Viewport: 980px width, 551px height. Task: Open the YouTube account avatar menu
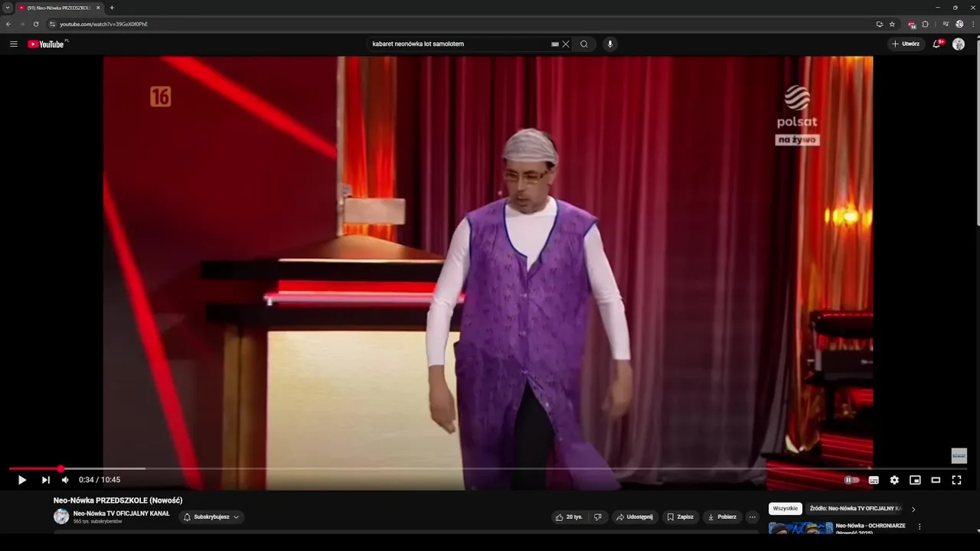959,44
